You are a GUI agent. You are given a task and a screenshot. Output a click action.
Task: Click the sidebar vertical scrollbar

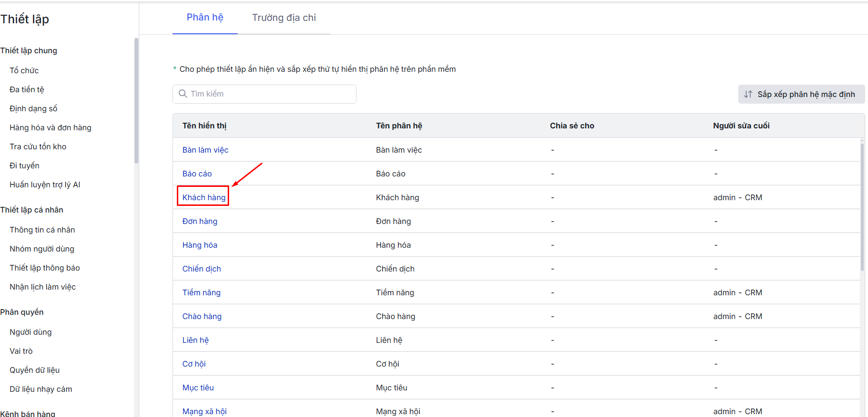click(x=136, y=101)
